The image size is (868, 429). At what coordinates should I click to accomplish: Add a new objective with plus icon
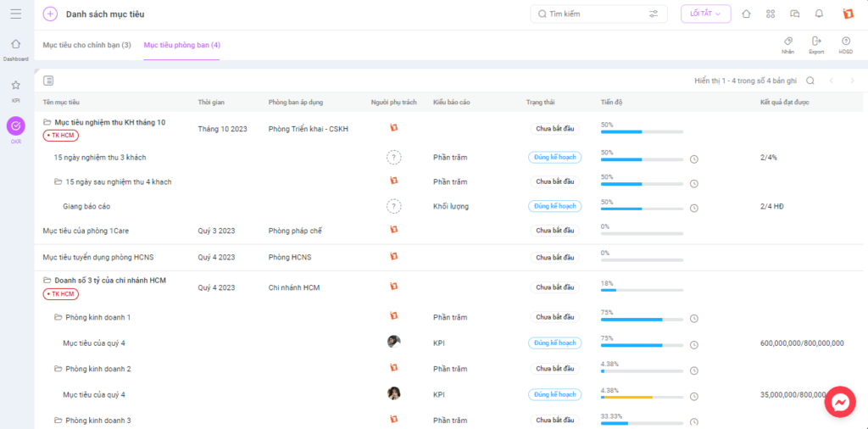(x=50, y=14)
